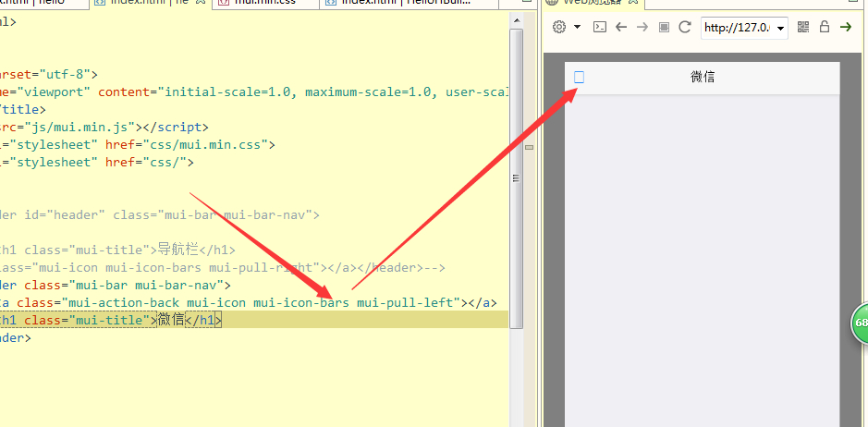Close the active index.html editor tab
868x427 pixels.
pyautogui.click(x=201, y=3)
